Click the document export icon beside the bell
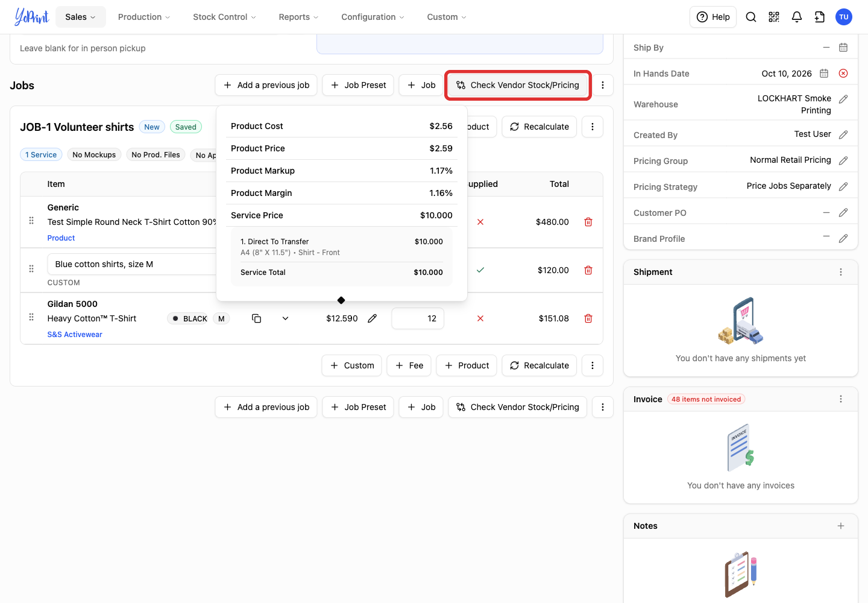Viewport: 868px width, 603px height. [820, 17]
